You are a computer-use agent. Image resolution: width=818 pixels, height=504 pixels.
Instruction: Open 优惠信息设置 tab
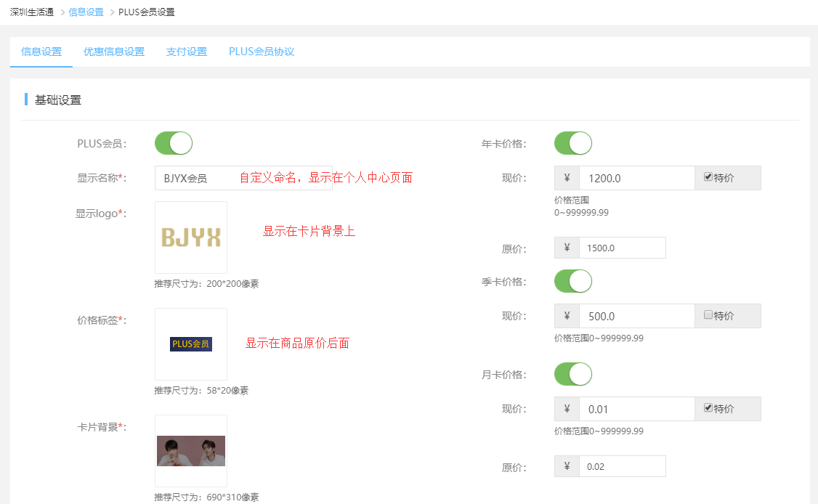click(114, 52)
